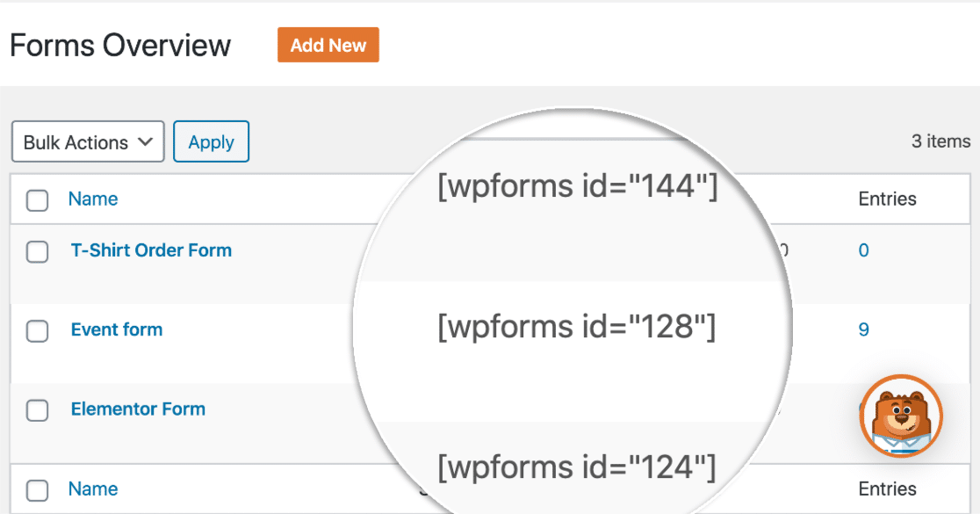View the 9 entries of Event form
The width and height of the screenshot is (980, 514).
[x=863, y=329]
